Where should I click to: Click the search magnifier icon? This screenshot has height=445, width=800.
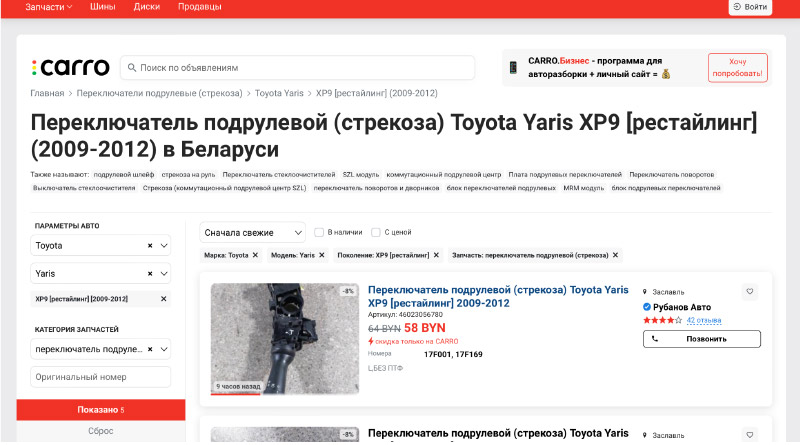click(x=131, y=68)
